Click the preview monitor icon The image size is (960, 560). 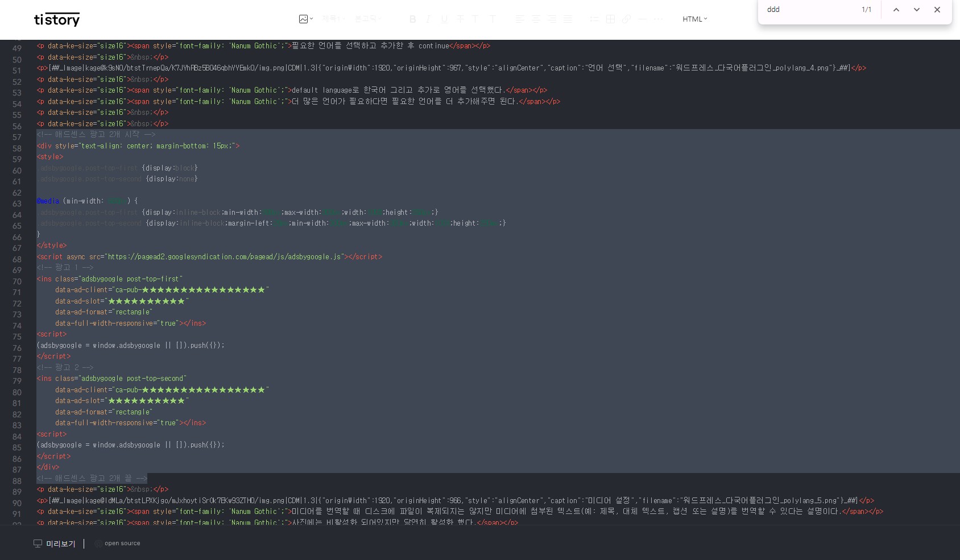[38, 544]
